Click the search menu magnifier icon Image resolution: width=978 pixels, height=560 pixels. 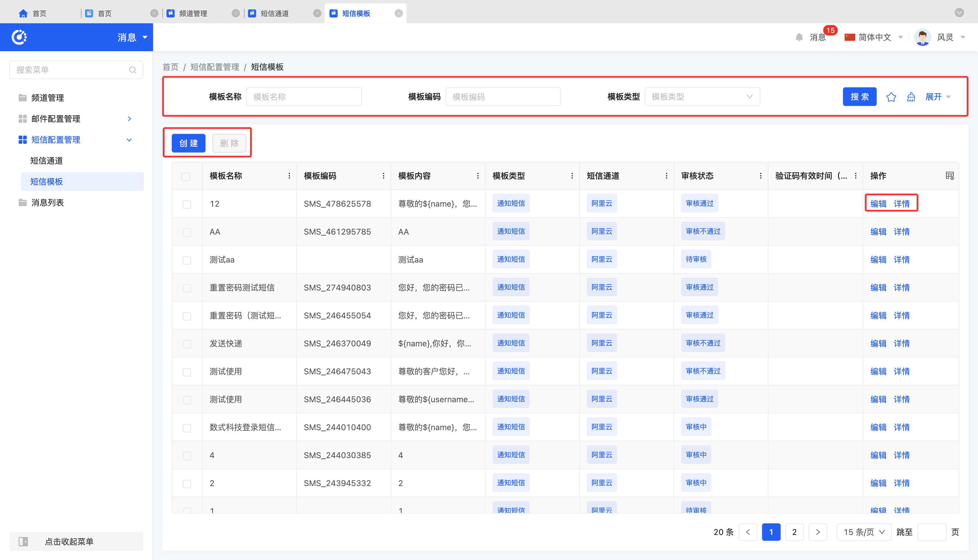click(133, 70)
